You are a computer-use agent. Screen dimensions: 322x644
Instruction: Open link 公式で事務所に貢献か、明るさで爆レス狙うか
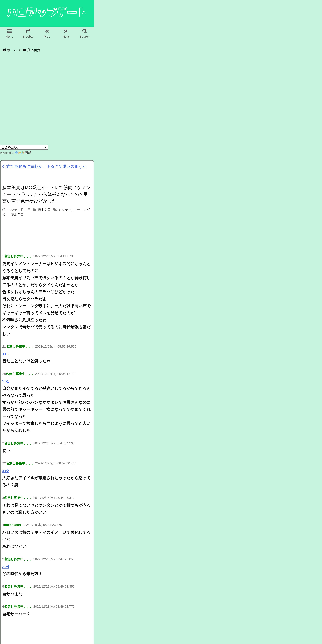(44, 167)
